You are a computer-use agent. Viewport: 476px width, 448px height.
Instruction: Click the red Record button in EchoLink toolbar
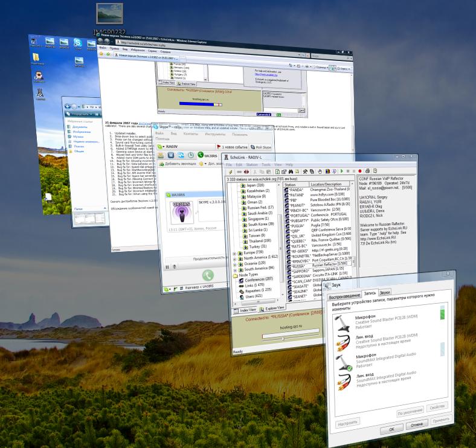click(x=360, y=171)
